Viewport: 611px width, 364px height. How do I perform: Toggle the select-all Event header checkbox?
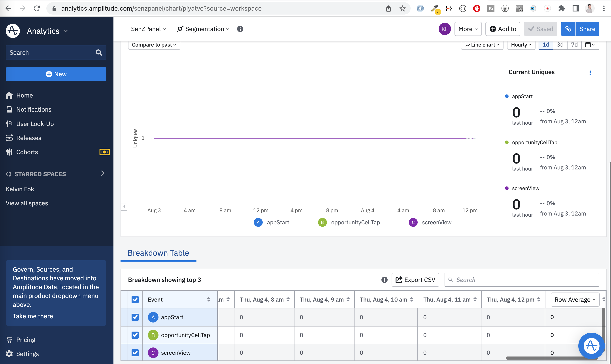click(135, 300)
